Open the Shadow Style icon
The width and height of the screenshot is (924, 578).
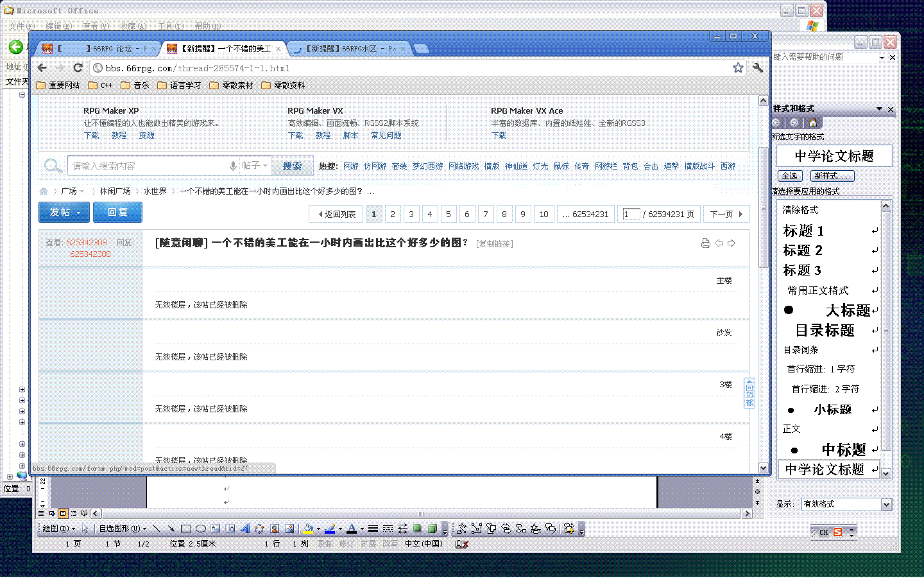pos(417,529)
